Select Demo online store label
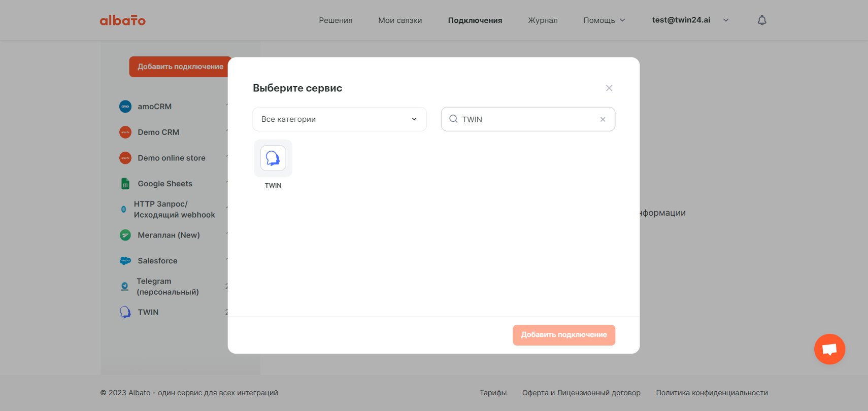The image size is (868, 411). pos(172,158)
